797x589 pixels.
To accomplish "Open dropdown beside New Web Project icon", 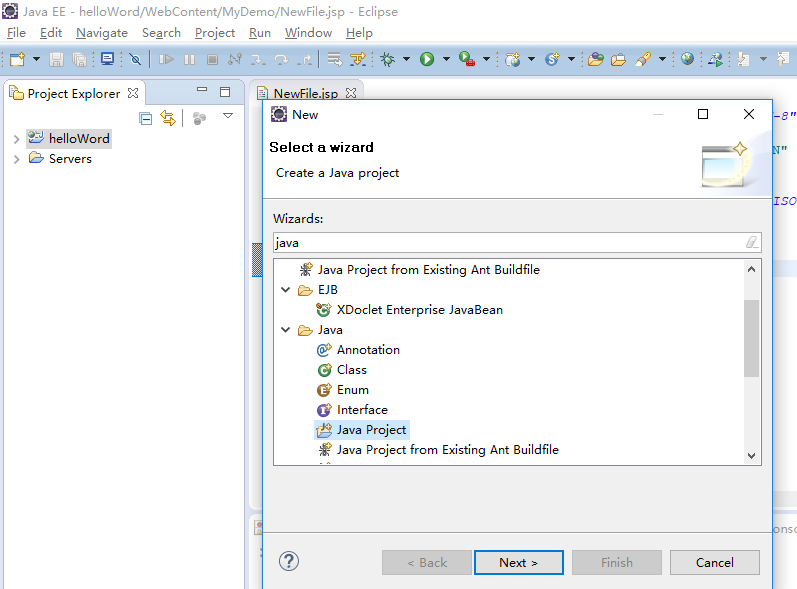I will tap(532, 59).
